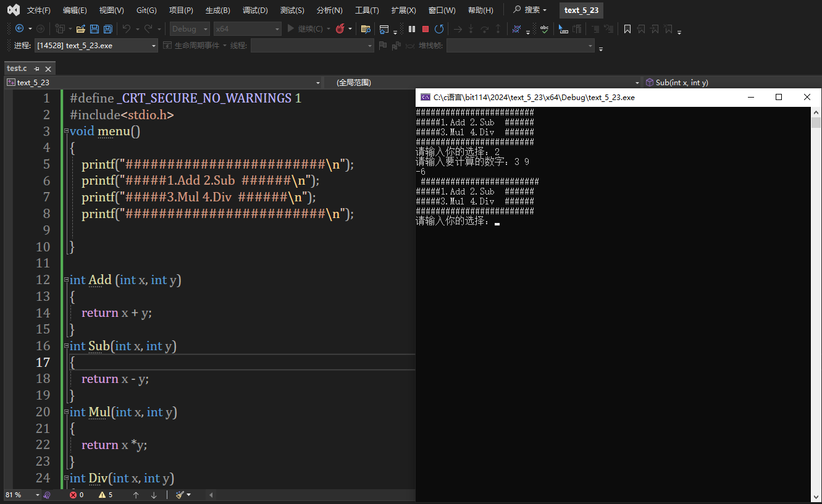This screenshot has width=822, height=504.
Task: Click the console window vertical scrollbar
Action: pyautogui.click(x=816, y=304)
